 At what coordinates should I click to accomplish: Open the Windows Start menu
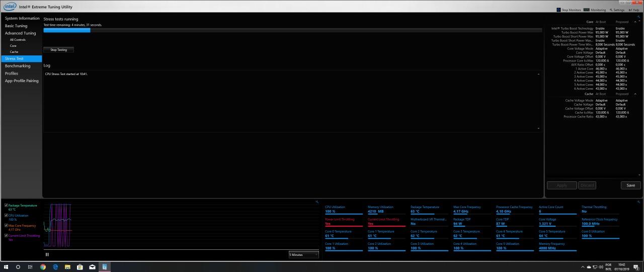click(x=6, y=267)
